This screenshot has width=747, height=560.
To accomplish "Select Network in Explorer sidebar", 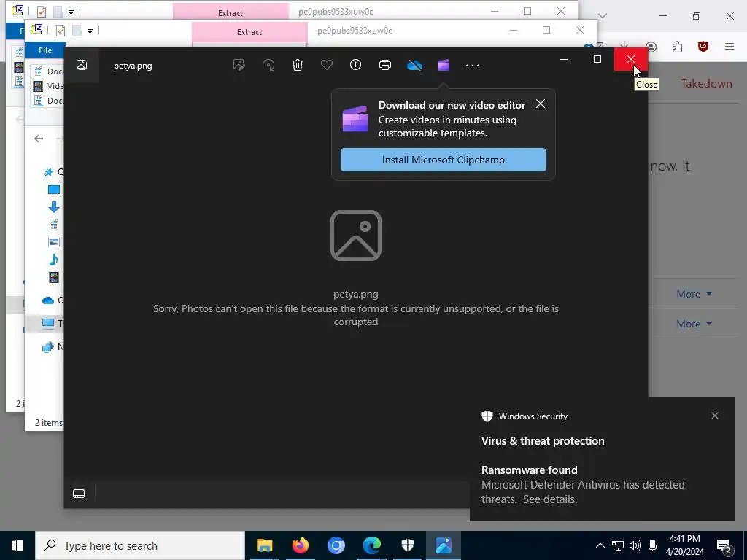I will click(47, 346).
